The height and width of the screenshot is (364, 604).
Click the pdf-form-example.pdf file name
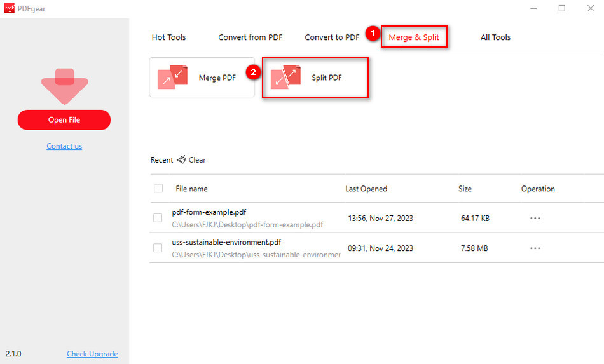(209, 212)
